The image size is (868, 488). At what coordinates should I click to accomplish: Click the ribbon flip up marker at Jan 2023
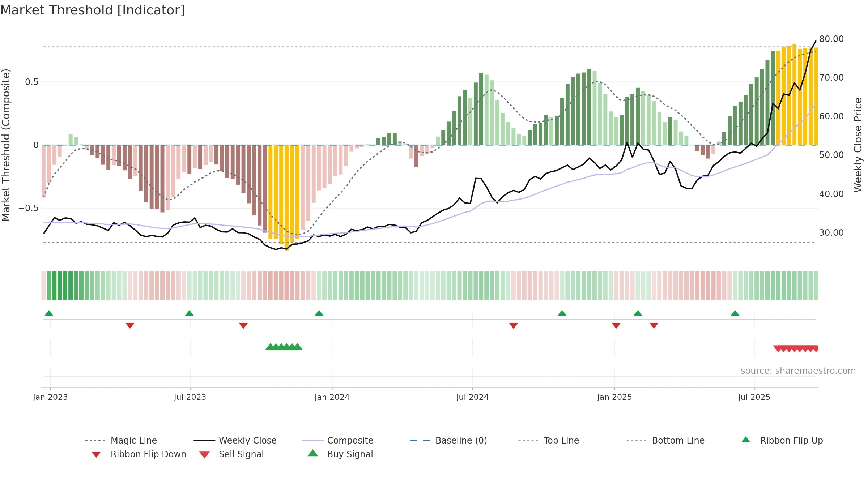coord(49,313)
